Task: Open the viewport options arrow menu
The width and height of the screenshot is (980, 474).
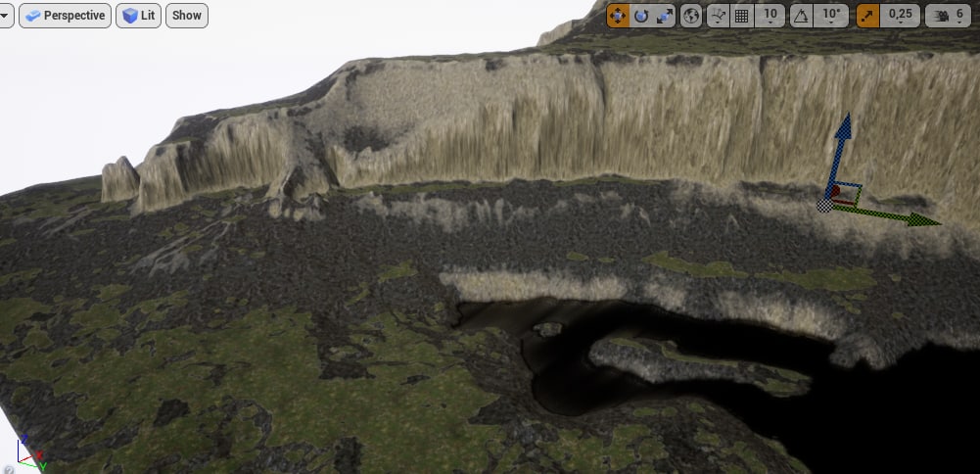Action: click(5, 16)
